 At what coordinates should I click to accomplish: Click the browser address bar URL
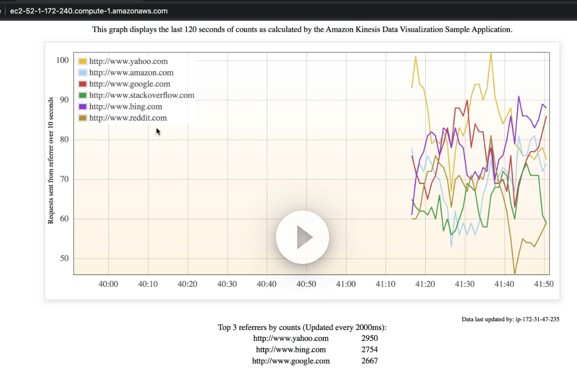click(x=89, y=11)
